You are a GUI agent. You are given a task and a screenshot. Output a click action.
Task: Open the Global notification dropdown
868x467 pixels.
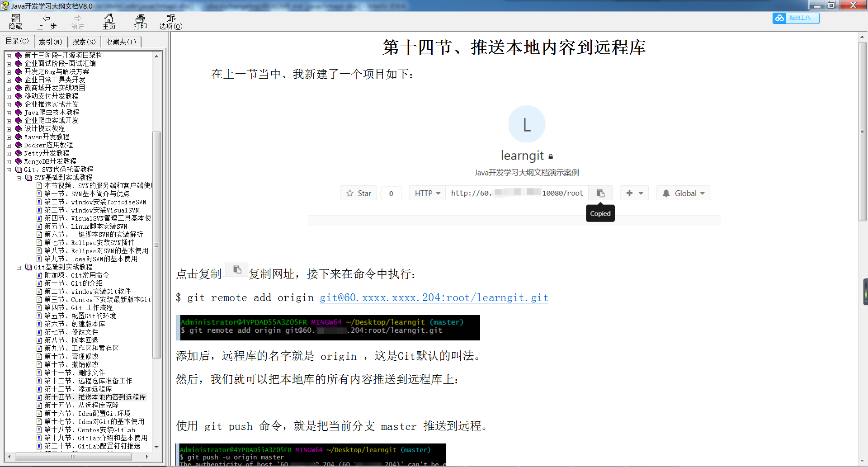(683, 193)
